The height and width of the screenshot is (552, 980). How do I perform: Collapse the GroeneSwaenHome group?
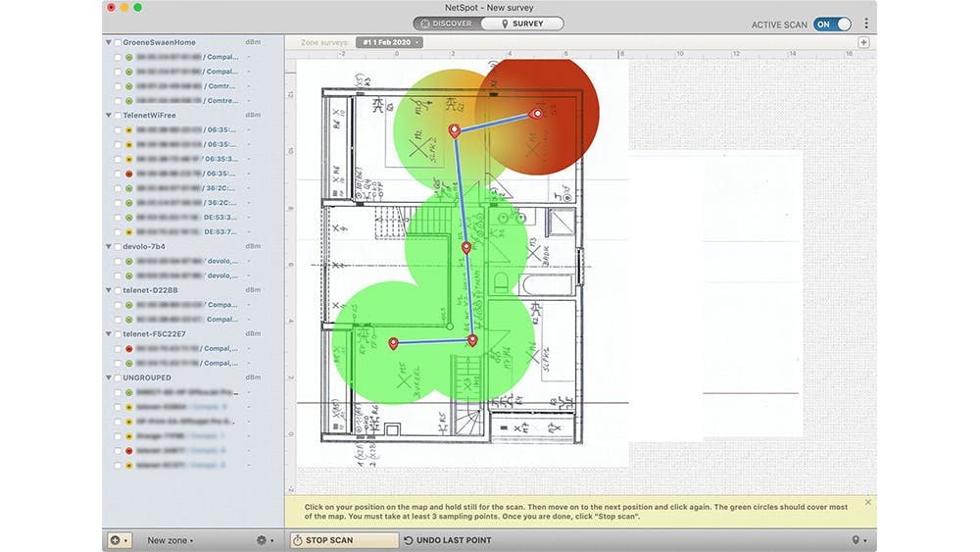(x=109, y=42)
